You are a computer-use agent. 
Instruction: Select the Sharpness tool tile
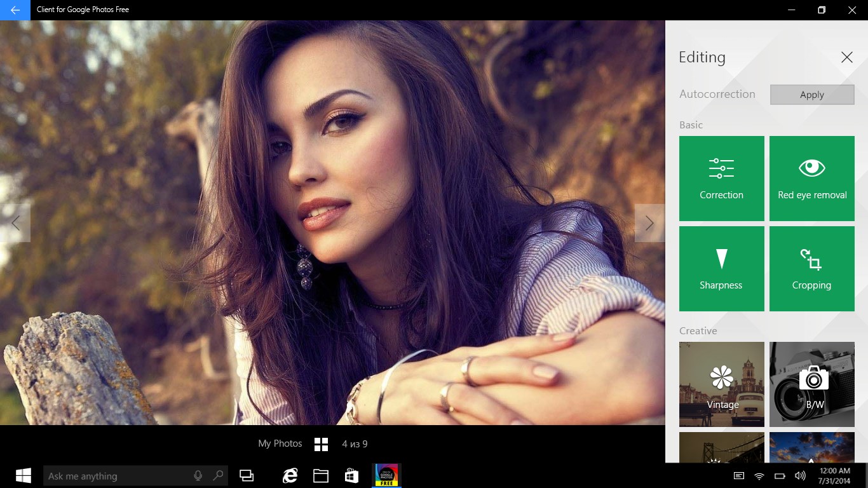(x=722, y=269)
